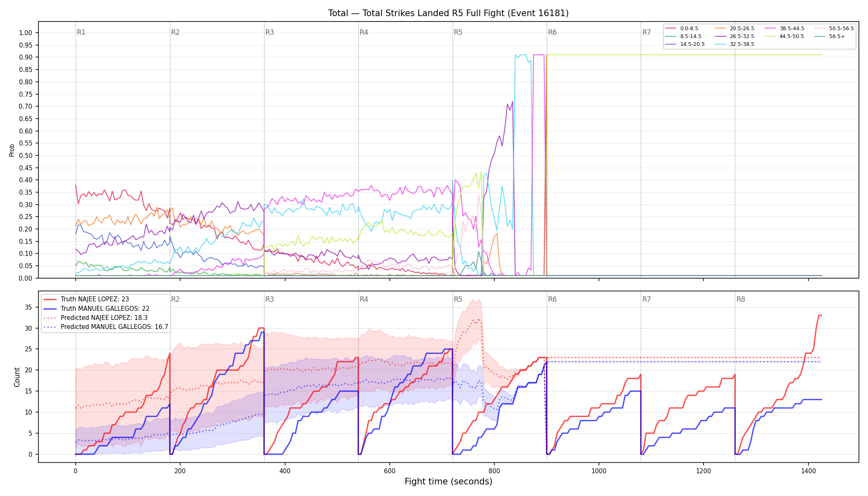The height and width of the screenshot is (496, 868).
Task: Click Truth NAJEE LOPEZ: 23 legend entry
Action: [x=95, y=299]
